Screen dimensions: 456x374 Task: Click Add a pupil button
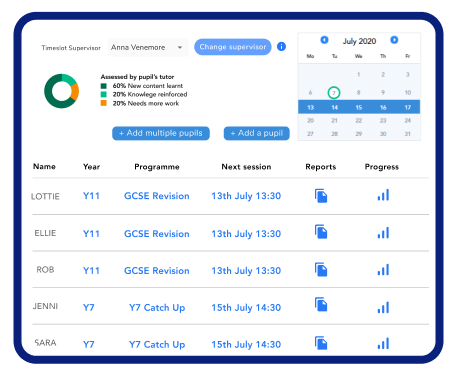pyautogui.click(x=257, y=133)
